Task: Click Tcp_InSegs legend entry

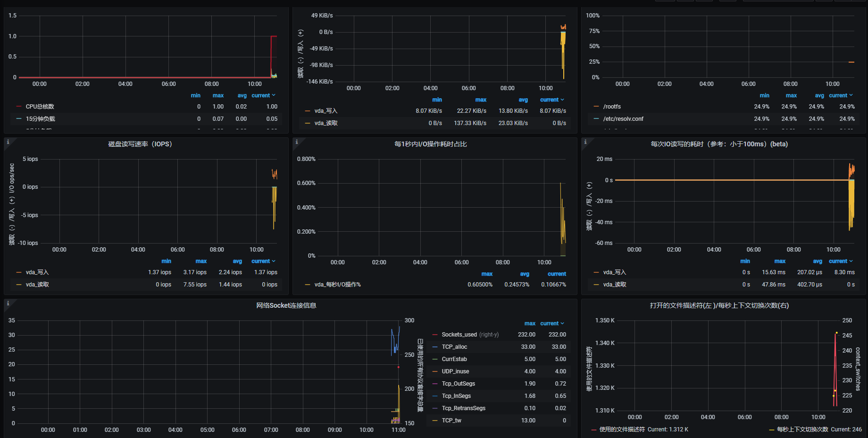Action: point(456,396)
